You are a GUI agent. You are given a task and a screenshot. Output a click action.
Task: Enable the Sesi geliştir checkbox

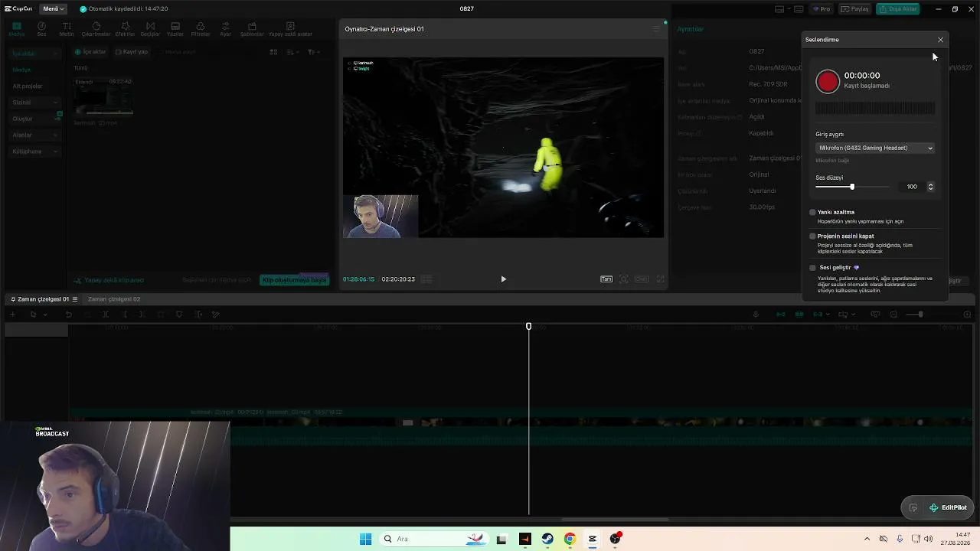point(812,268)
